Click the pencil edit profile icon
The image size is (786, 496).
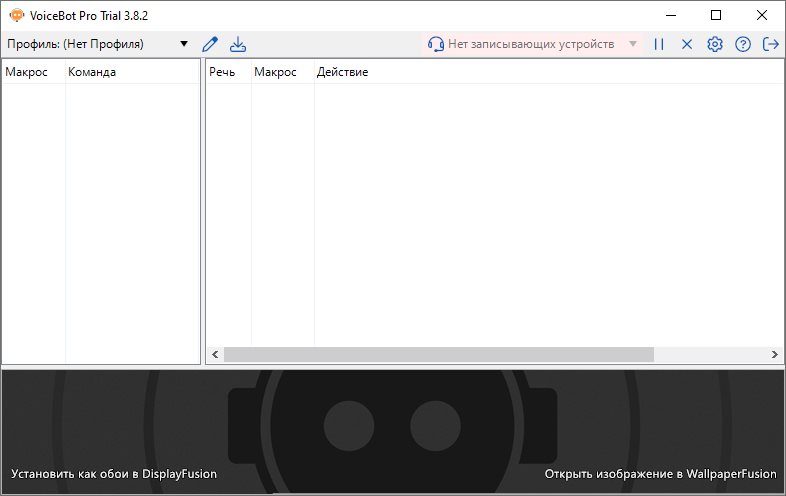click(x=210, y=44)
